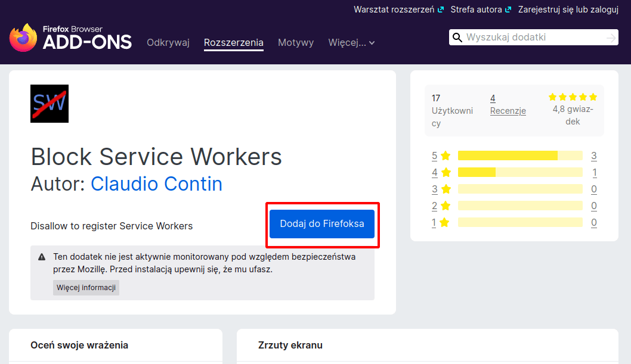Click 'Zrzuty ekranu' heading
This screenshot has width=631, height=364.
(290, 345)
